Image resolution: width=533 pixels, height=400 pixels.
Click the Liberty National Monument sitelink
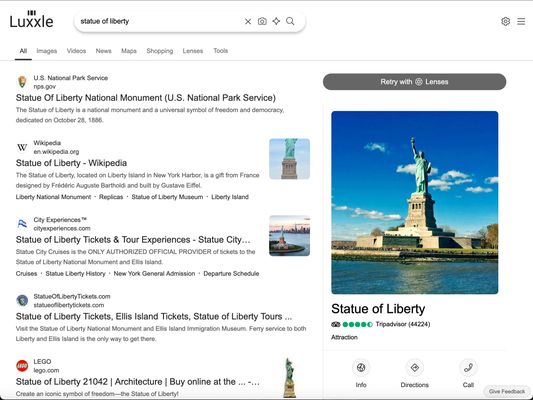(x=53, y=197)
